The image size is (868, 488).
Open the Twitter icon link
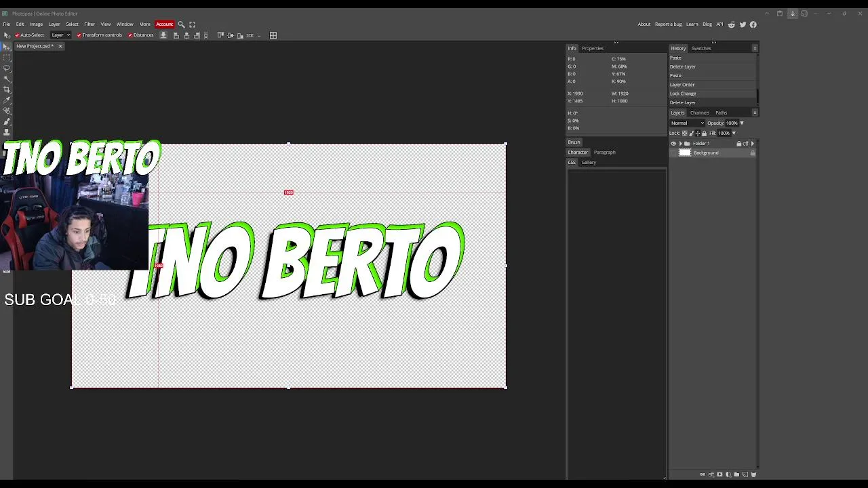pyautogui.click(x=743, y=24)
